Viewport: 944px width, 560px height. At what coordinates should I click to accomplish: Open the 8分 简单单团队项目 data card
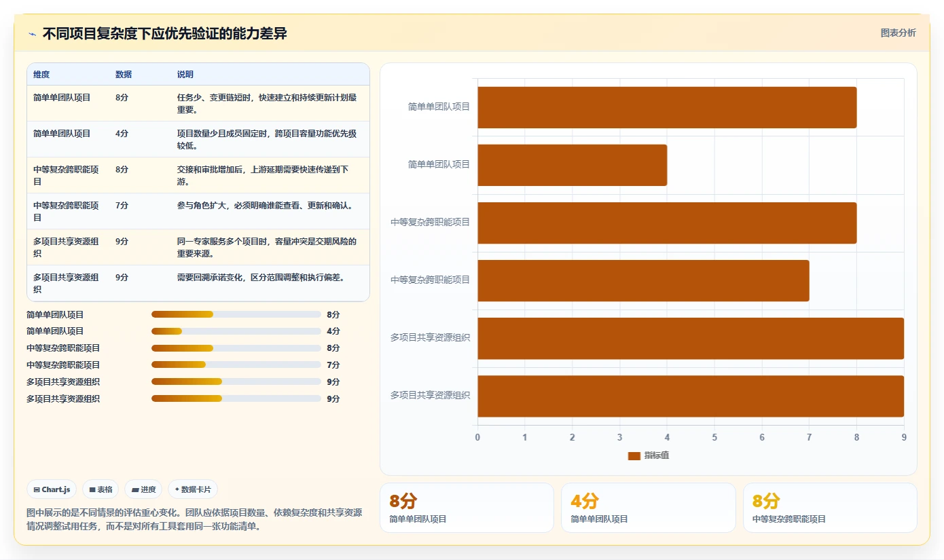467,508
